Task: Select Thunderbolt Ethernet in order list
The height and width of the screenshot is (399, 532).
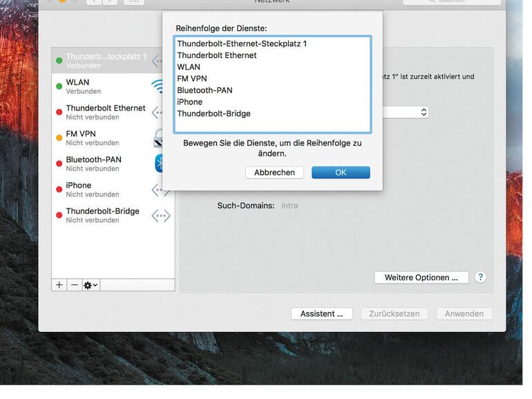Action: tap(272, 55)
